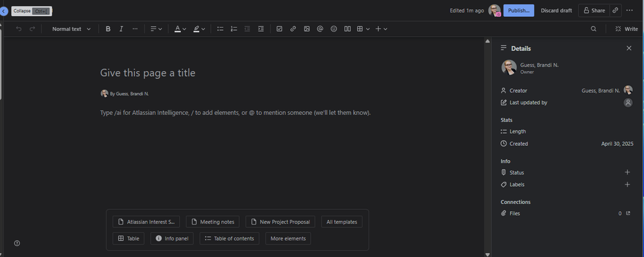Viewport: 644px width, 257px height.
Task: Click the Redo arrow
Action: (32, 29)
